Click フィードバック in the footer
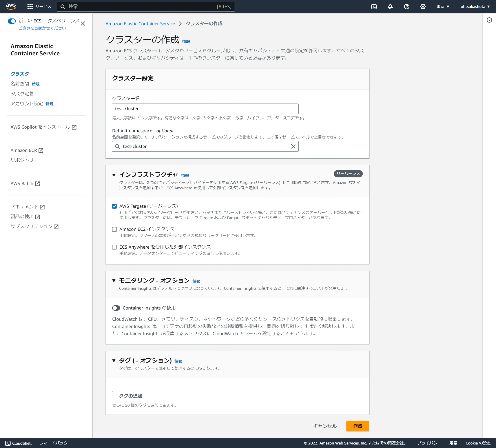 pos(54,443)
